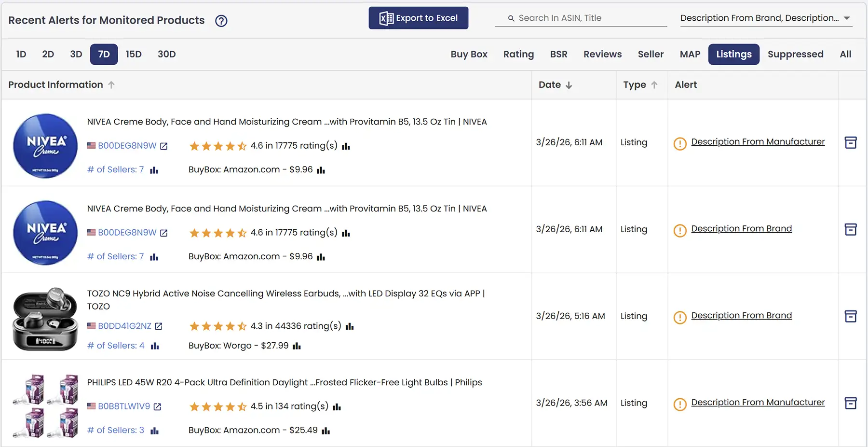The width and height of the screenshot is (868, 447).
Task: Archive first NIVEA Description From Manufacturer alert
Action: [851, 142]
